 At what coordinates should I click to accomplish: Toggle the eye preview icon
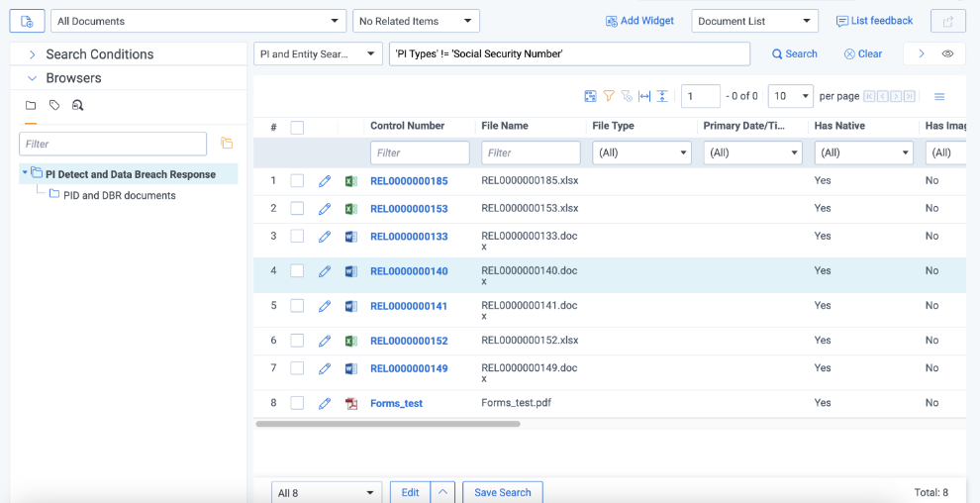point(947,53)
